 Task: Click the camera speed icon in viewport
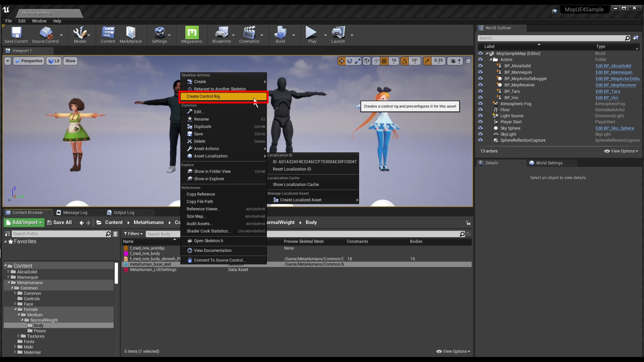pos(453,61)
